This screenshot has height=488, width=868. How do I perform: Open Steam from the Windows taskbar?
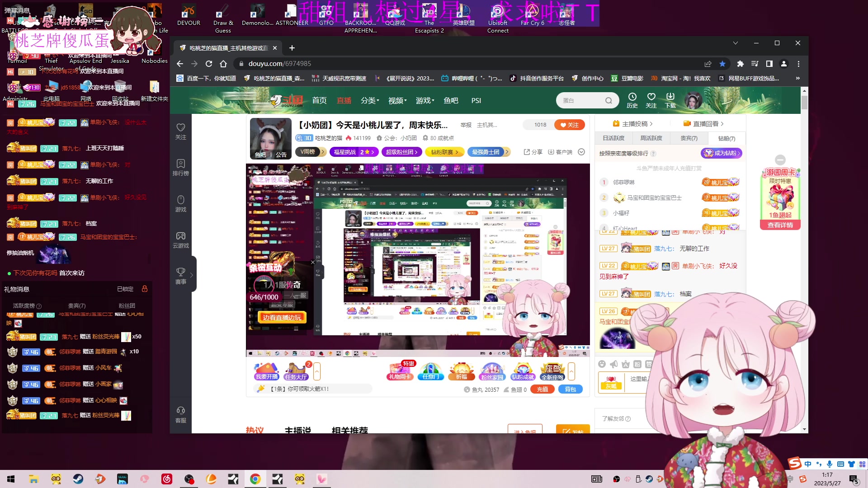click(78, 479)
